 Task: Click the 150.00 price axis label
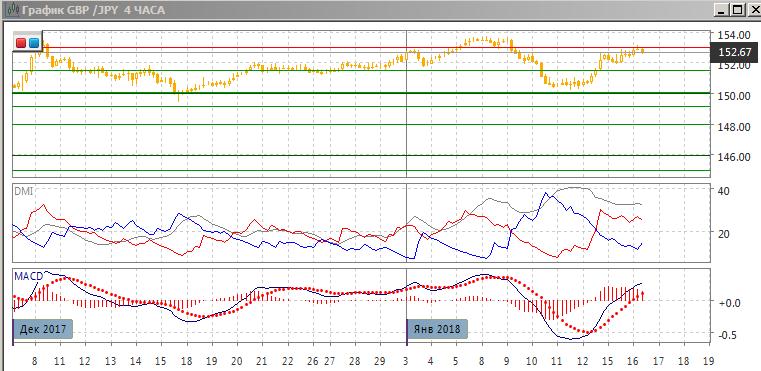pyautogui.click(x=734, y=96)
